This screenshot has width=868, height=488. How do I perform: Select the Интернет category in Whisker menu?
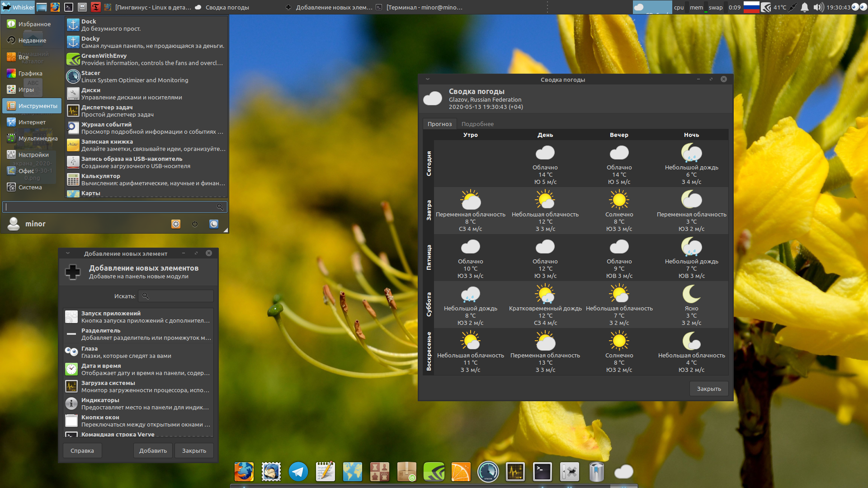tap(32, 122)
